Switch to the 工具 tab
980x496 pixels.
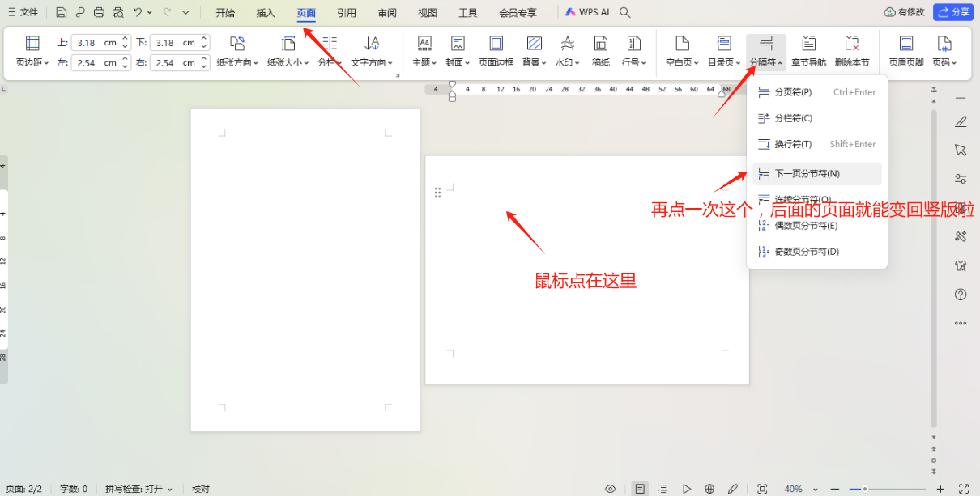pos(468,13)
